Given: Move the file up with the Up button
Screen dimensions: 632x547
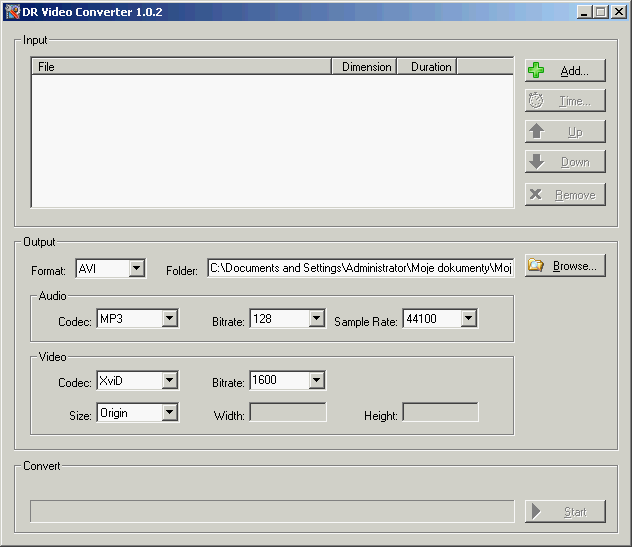Looking at the screenshot, I should 565,131.
